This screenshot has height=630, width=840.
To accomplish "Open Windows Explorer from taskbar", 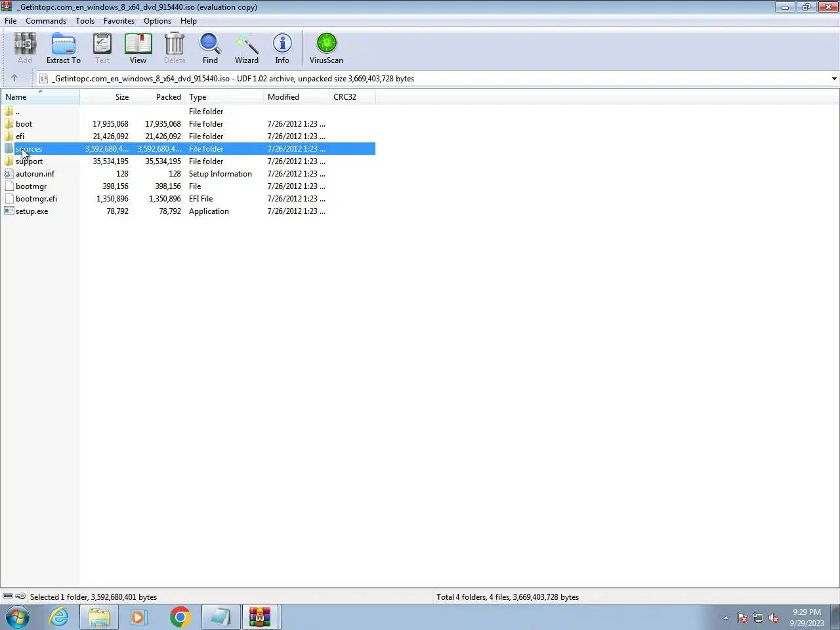I will click(99, 618).
